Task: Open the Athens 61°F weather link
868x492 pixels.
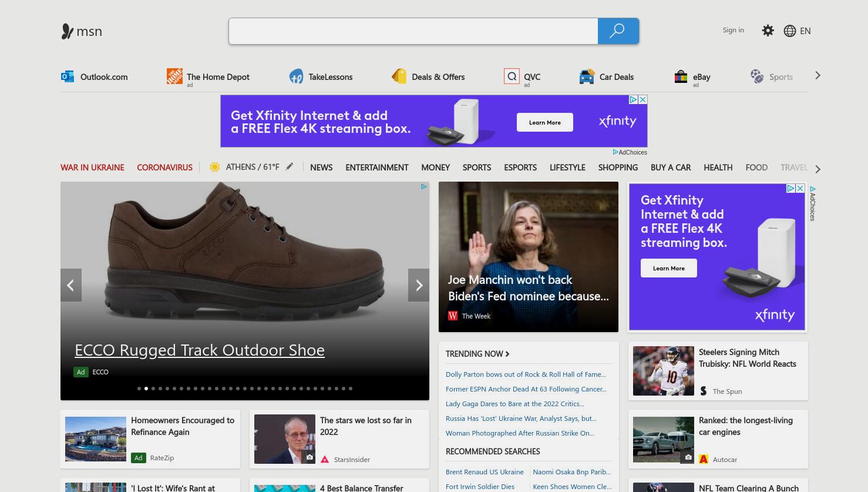Action: [253, 167]
